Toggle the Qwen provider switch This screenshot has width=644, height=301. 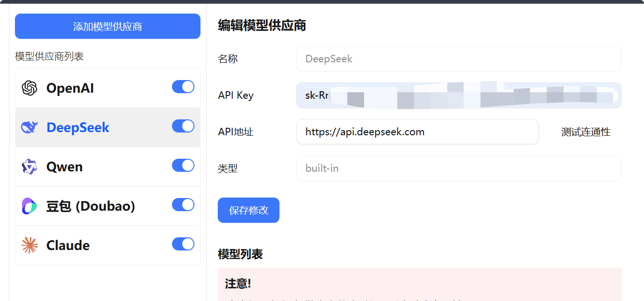point(183,166)
